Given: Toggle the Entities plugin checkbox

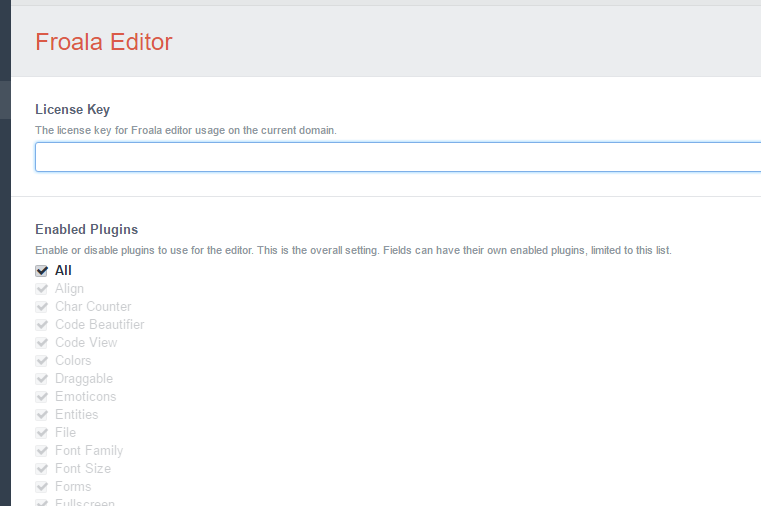Looking at the screenshot, I should 42,415.
